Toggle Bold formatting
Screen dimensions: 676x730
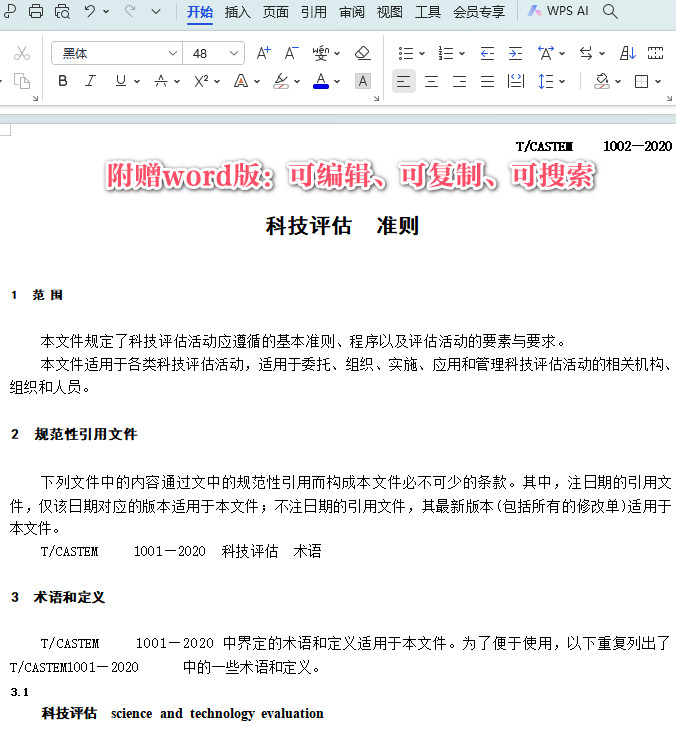(63, 81)
